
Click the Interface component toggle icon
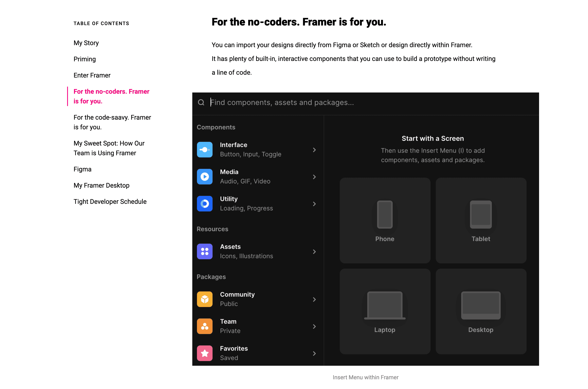(x=204, y=150)
